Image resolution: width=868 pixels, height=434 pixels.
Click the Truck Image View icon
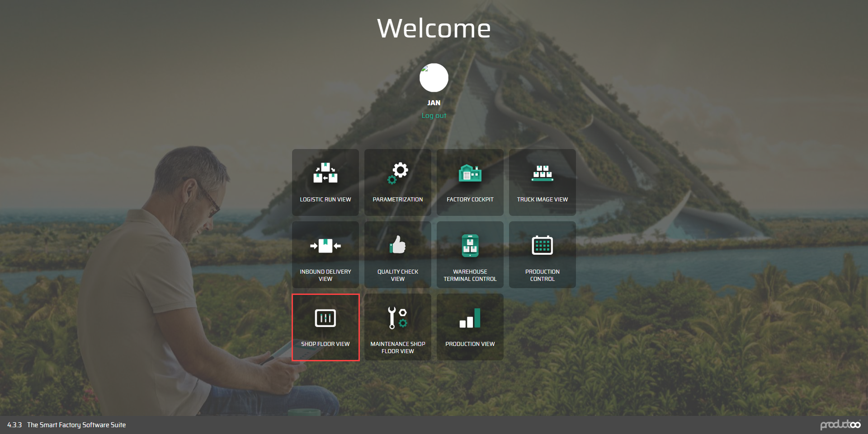[542, 173]
